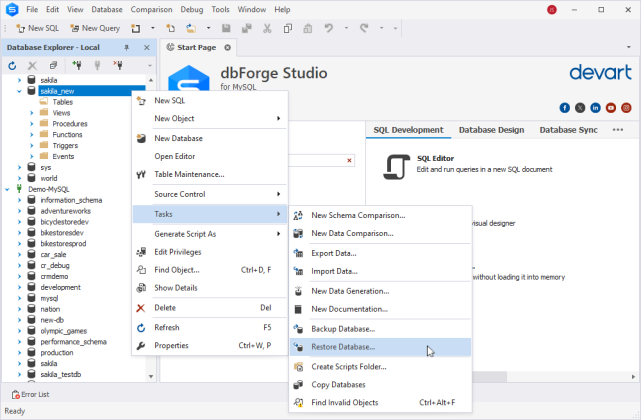641x420 pixels.
Task: Click the Collapse All icon in explorer
Action: pos(53,65)
